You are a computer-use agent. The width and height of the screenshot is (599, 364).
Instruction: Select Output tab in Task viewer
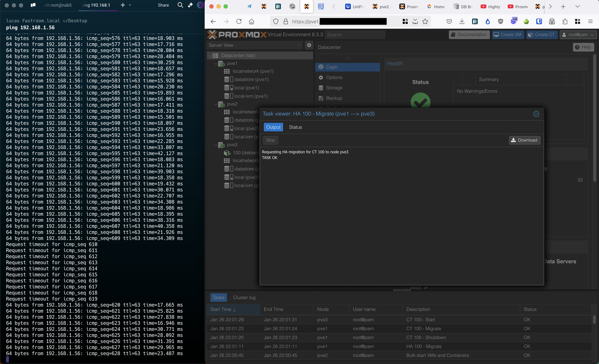pyautogui.click(x=273, y=127)
